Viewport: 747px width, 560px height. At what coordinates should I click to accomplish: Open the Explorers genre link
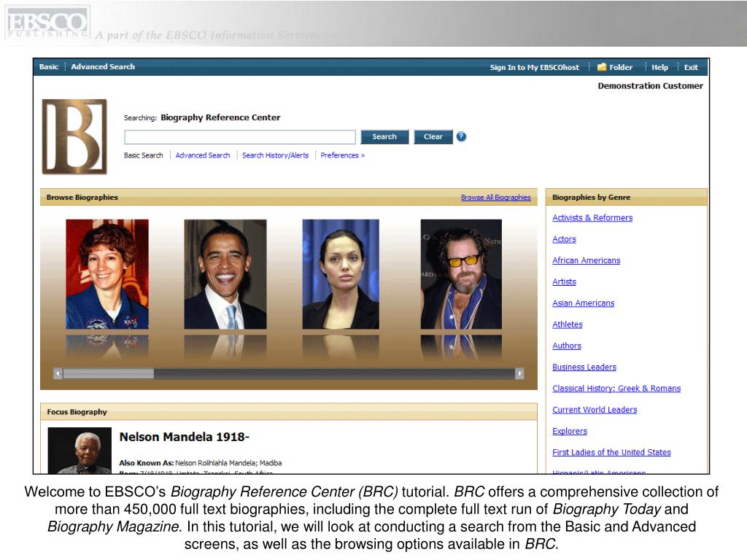point(570,431)
